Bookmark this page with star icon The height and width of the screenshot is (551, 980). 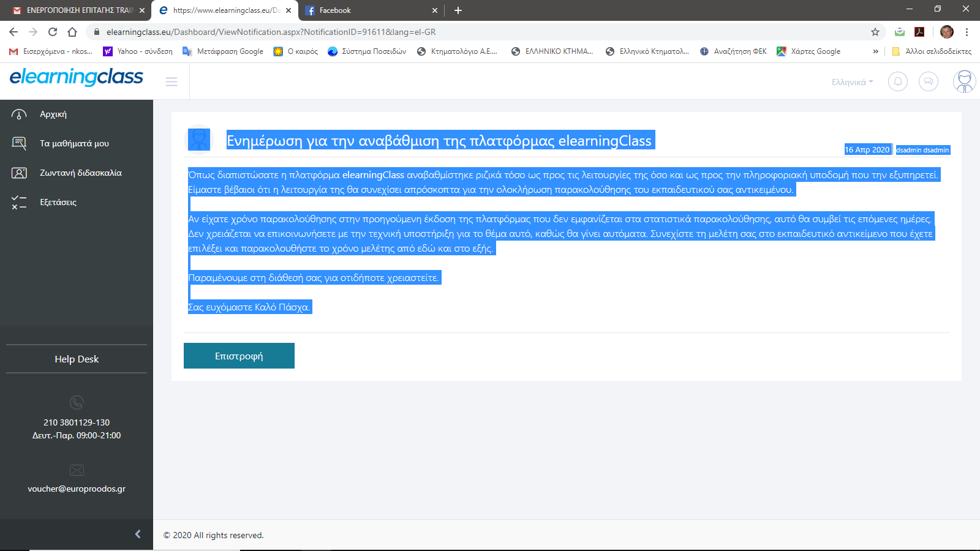click(875, 32)
